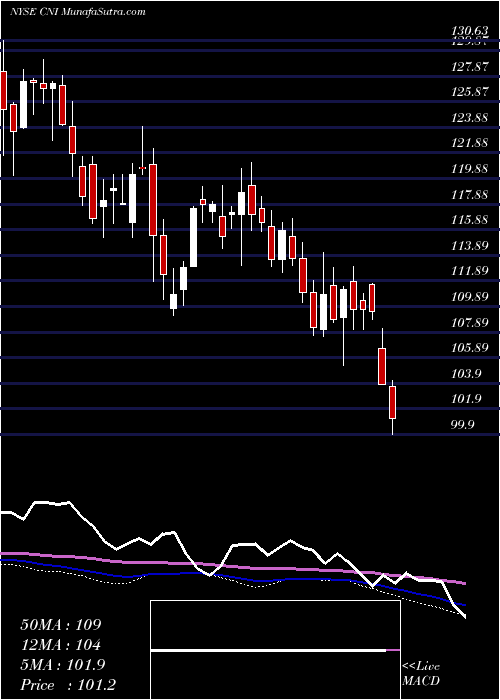Click the 113.89 price axis label
This screenshot has width=500, height=700.
pyautogui.click(x=469, y=245)
